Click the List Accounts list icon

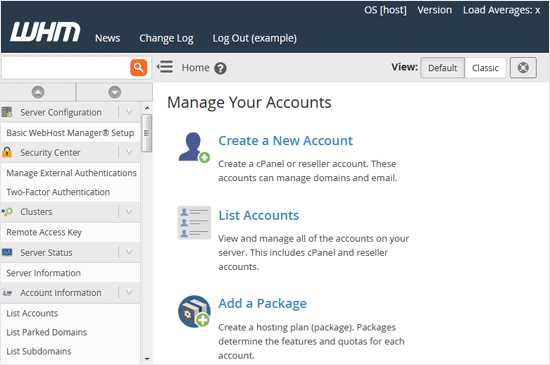point(194,222)
